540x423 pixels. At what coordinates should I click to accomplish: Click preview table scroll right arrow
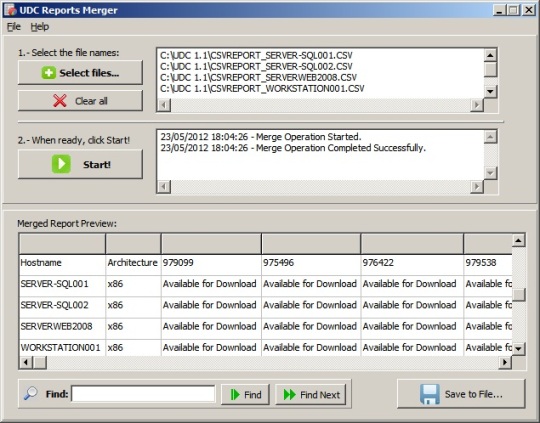coord(505,362)
